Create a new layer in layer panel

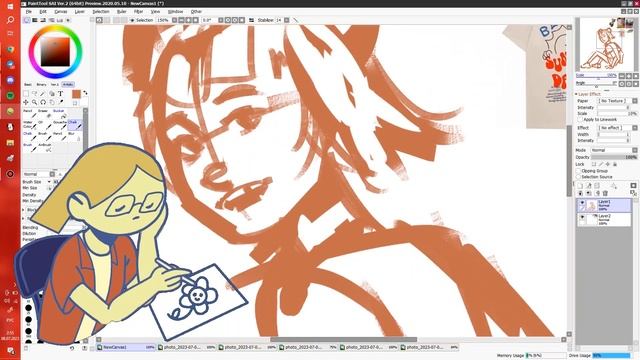[580, 186]
